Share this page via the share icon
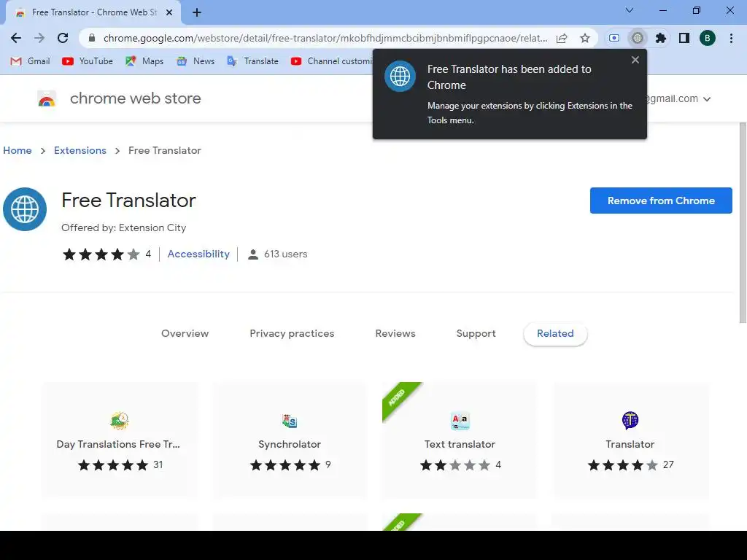 click(562, 38)
